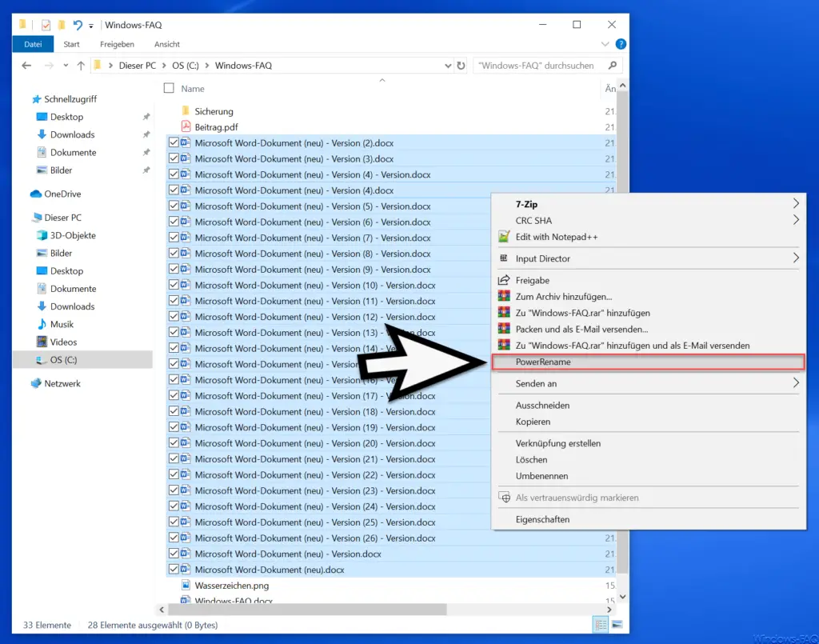This screenshot has width=819, height=644.
Task: Toggle the select-all checkbox beside Name header
Action: (169, 88)
